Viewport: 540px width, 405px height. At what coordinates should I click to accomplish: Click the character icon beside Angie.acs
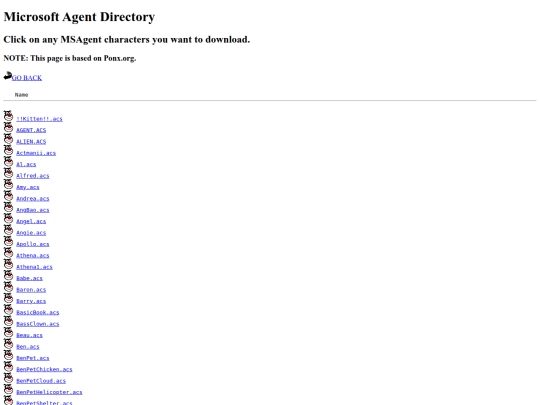tap(8, 230)
